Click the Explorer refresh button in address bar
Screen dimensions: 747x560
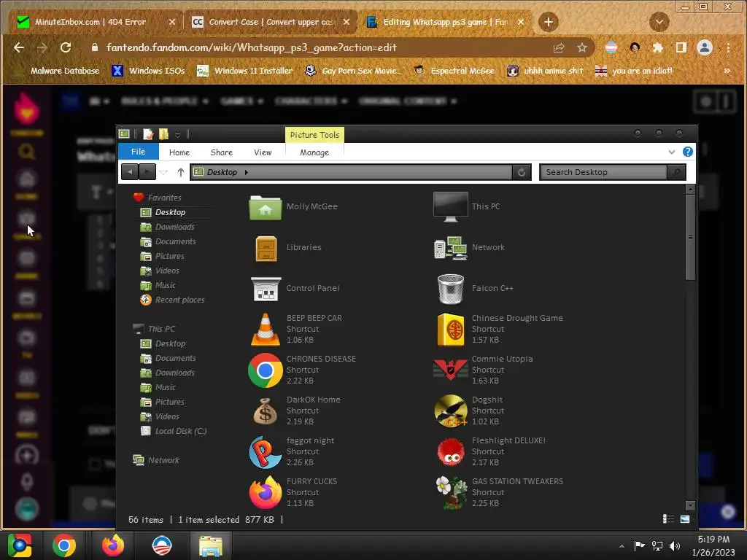521,172
